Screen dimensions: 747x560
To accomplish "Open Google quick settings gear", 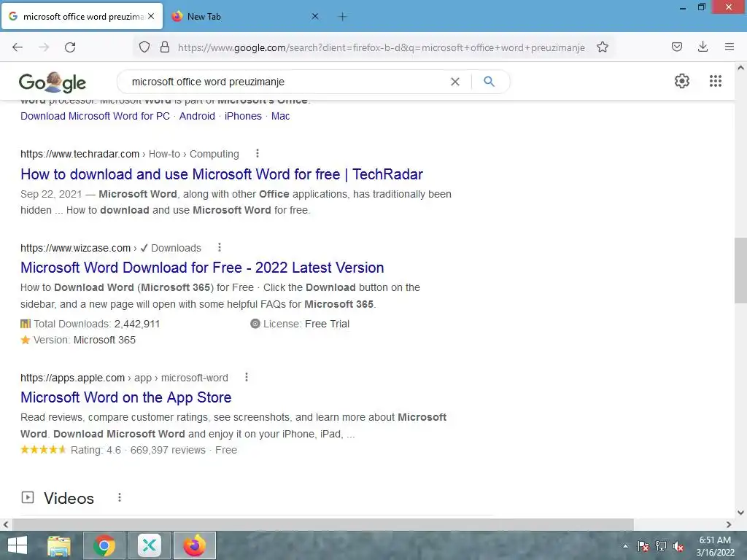I will pyautogui.click(x=682, y=81).
